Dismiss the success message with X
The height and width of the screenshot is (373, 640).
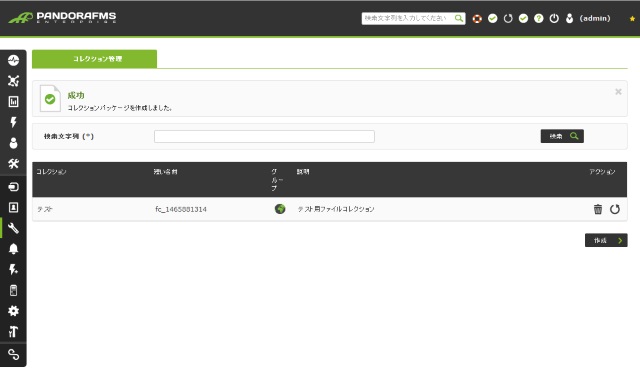[x=618, y=92]
